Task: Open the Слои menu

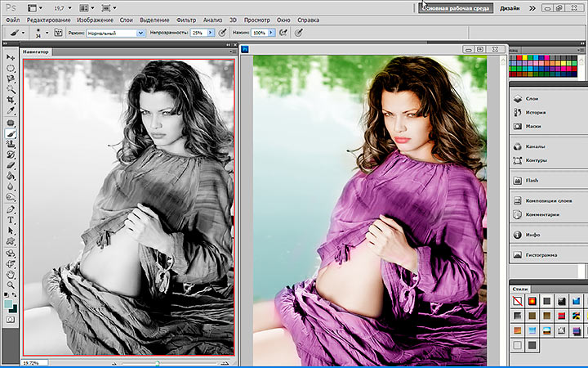Action: pos(127,20)
